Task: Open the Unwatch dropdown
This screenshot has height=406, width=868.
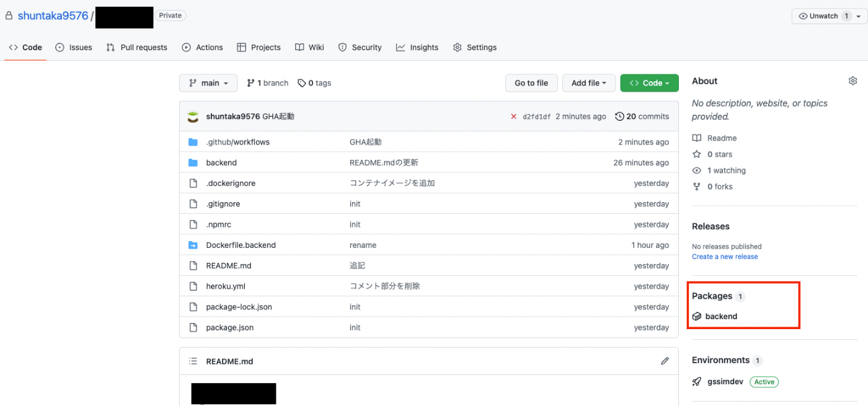Action: (829, 16)
